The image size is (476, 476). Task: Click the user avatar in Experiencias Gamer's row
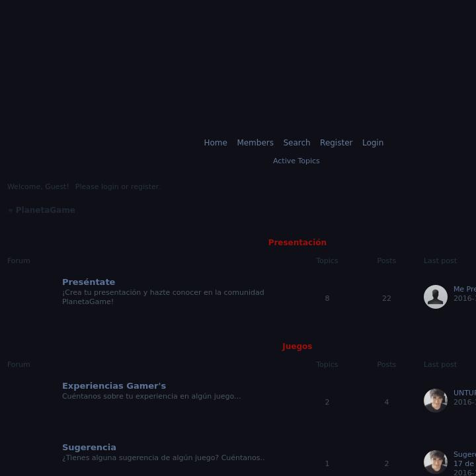coord(435,401)
